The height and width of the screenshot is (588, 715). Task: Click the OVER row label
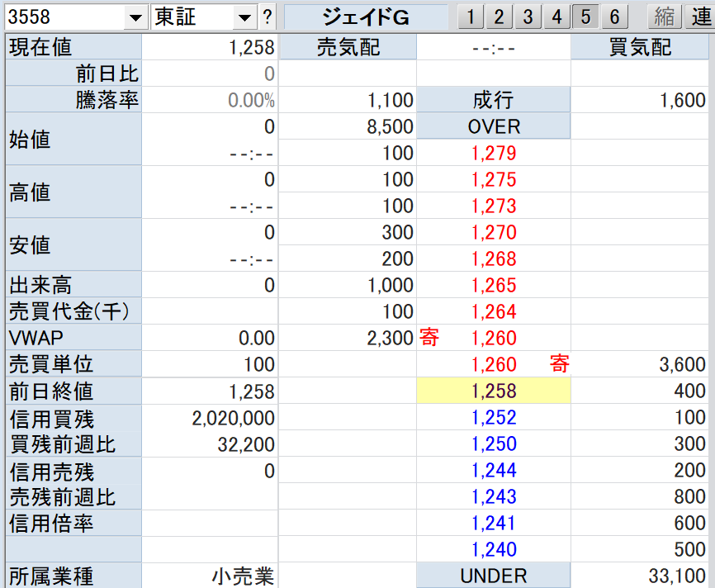(x=494, y=127)
